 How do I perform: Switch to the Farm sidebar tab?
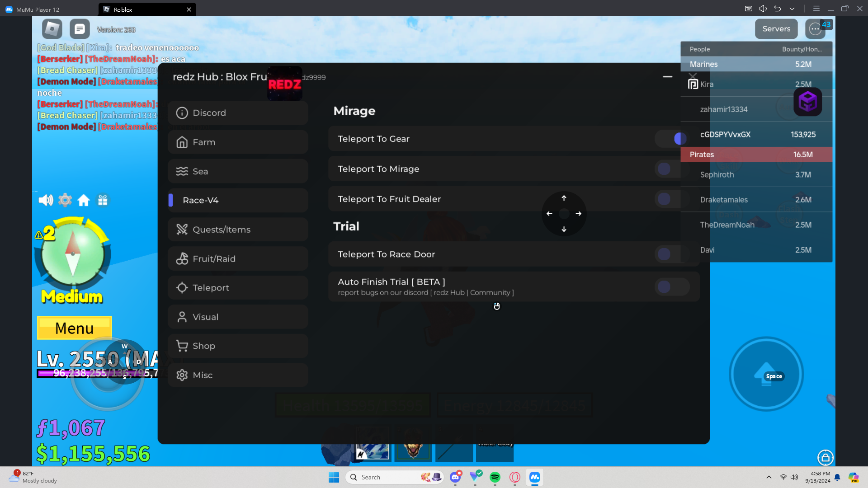238,142
